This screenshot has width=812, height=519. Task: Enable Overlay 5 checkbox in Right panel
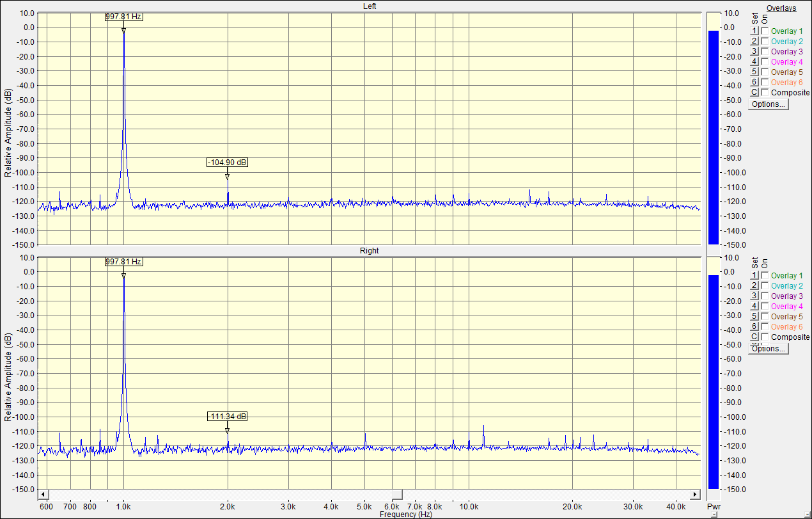click(765, 316)
